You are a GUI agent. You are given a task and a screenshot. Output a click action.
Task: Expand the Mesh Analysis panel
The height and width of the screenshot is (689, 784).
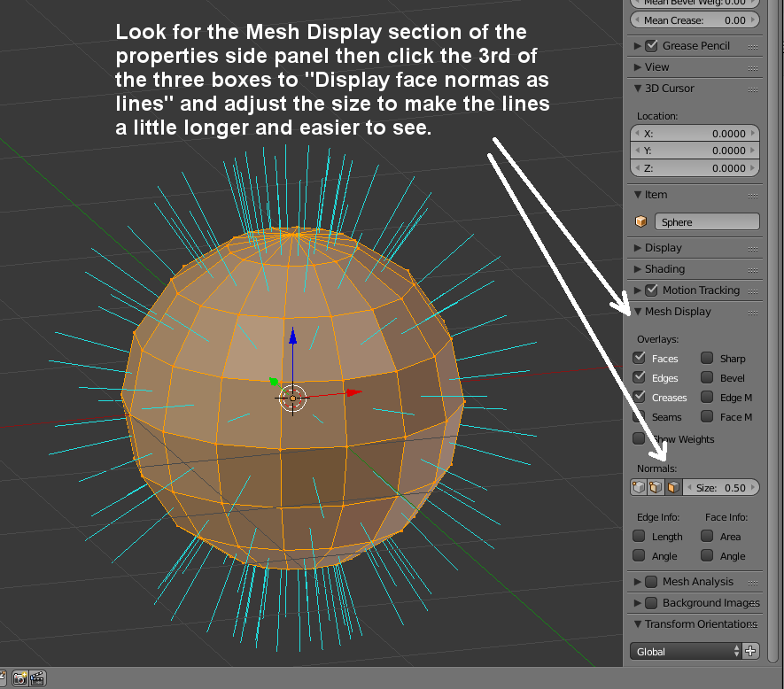click(x=638, y=582)
